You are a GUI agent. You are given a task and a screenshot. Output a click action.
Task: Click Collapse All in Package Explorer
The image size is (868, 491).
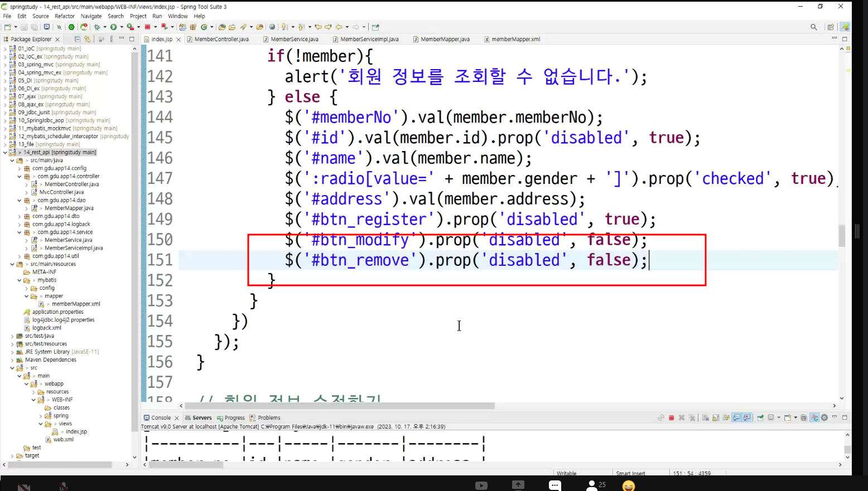point(78,39)
